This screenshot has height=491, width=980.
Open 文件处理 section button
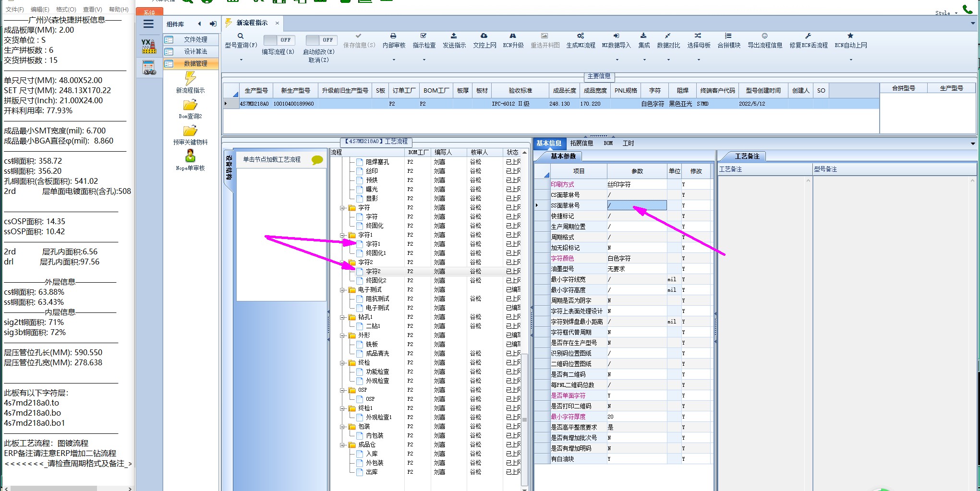click(191, 39)
